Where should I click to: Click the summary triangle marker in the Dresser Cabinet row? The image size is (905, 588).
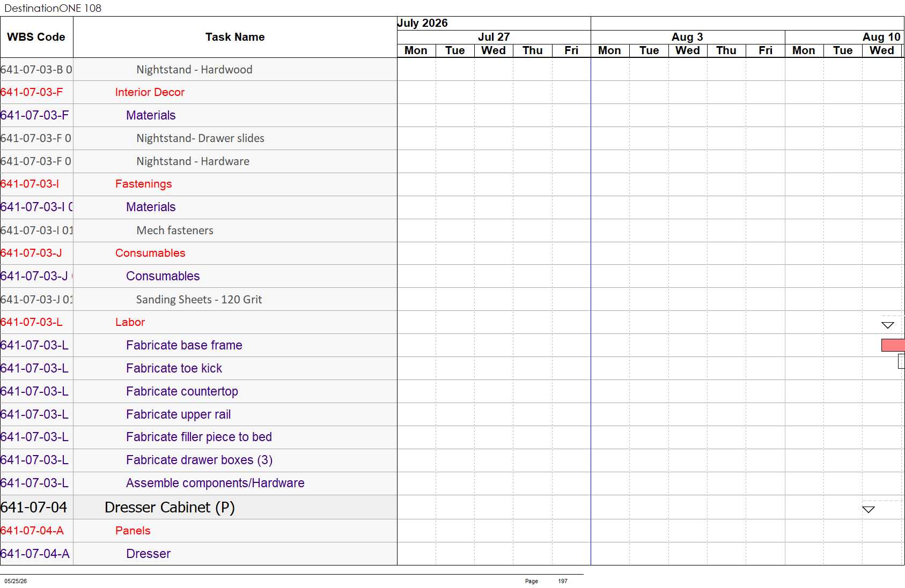869,509
